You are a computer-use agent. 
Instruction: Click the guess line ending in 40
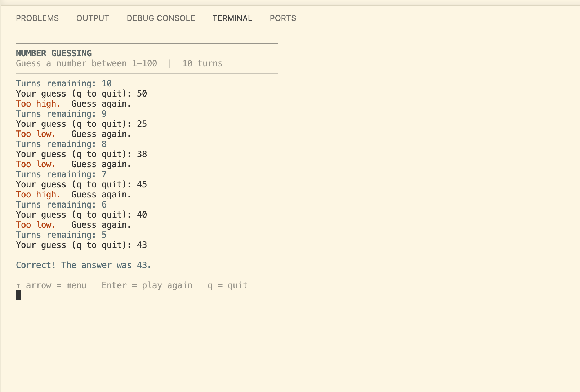tap(81, 215)
